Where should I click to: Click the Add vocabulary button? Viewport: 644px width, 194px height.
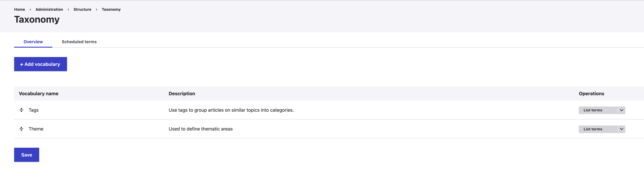pos(41,64)
